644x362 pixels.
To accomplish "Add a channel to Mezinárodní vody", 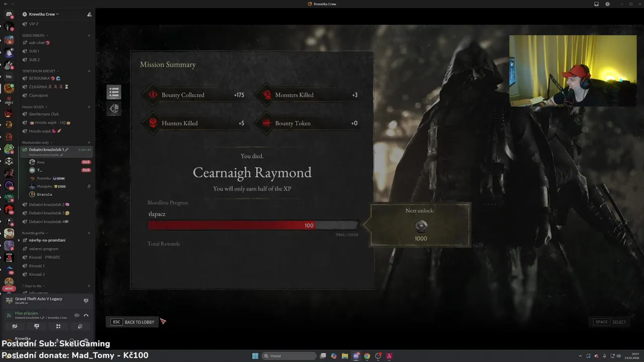I will pos(89,143).
